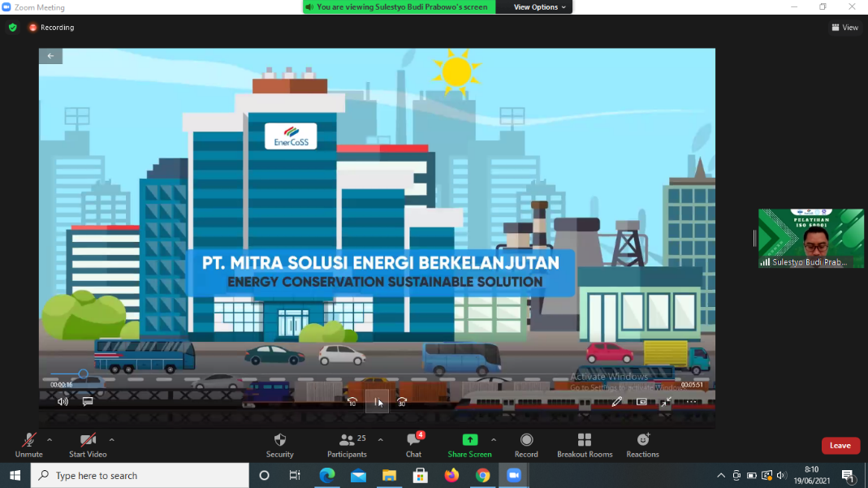Click the pencil edit icon in player
This screenshot has width=868, height=488.
point(616,402)
